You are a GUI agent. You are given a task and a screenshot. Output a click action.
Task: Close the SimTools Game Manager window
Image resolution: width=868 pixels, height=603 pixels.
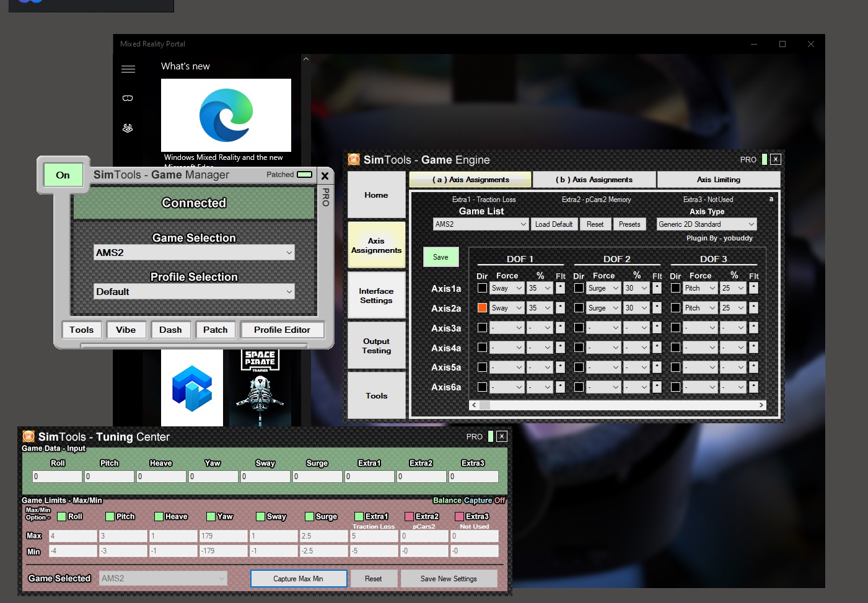pos(325,176)
